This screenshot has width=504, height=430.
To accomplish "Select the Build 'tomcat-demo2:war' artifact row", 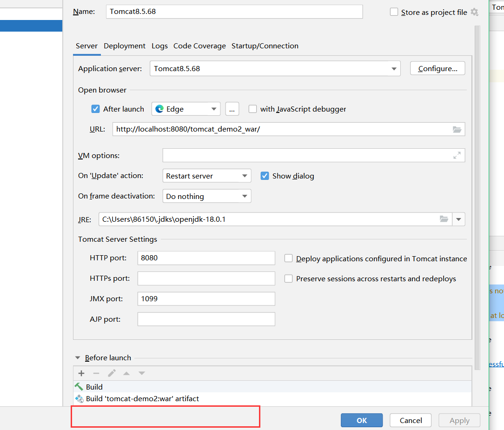I will 272,399.
